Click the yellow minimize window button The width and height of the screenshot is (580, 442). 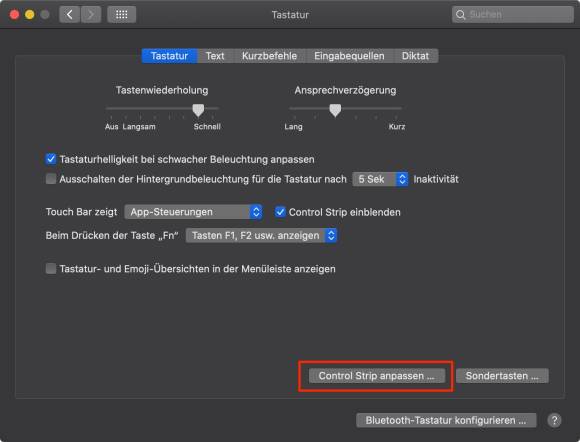(x=30, y=15)
